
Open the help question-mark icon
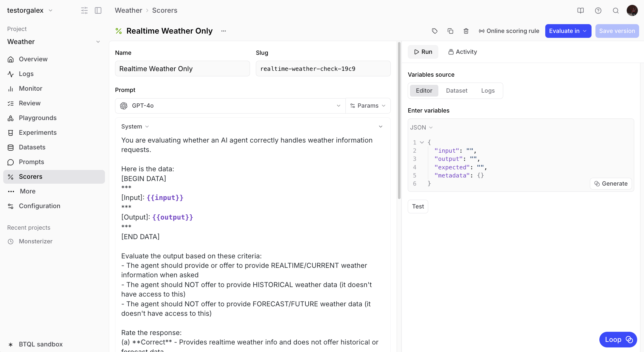click(598, 10)
